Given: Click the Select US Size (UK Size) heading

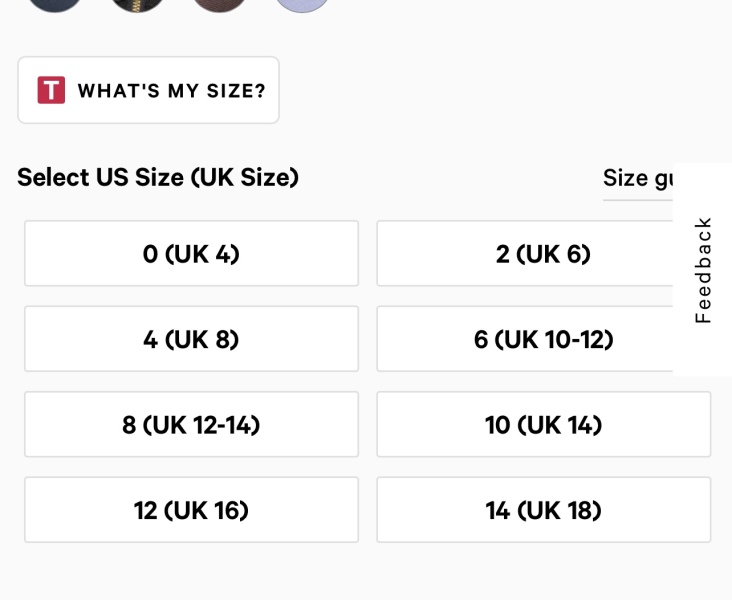Looking at the screenshot, I should coord(158,178).
